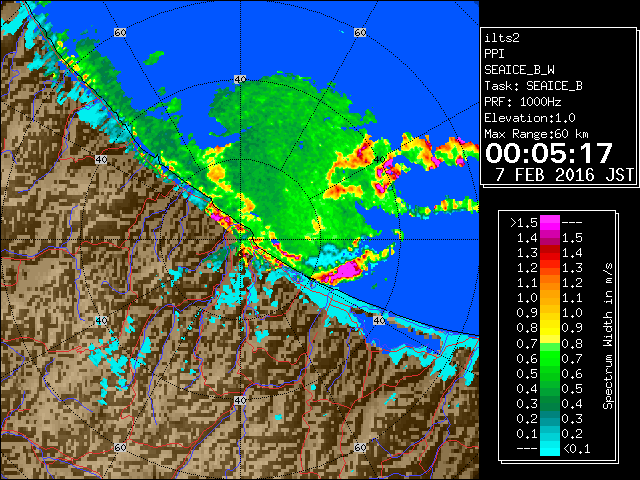Click the "<0.1" legend label

click(x=576, y=449)
